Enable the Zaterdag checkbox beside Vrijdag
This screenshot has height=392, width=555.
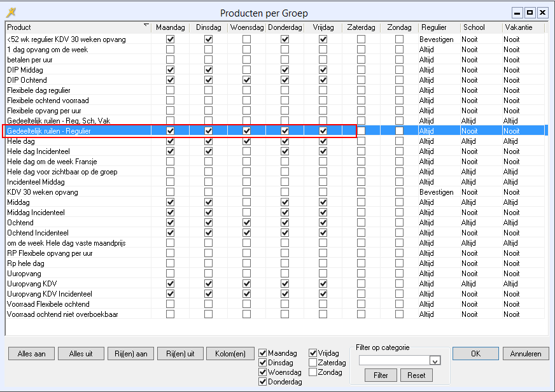(x=313, y=363)
